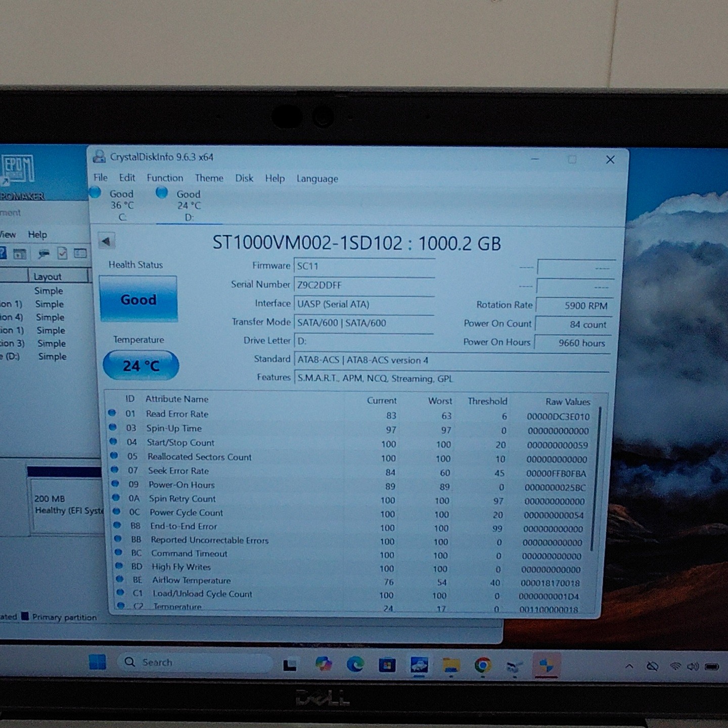
Task: Open the Function menu
Action: [x=165, y=178]
